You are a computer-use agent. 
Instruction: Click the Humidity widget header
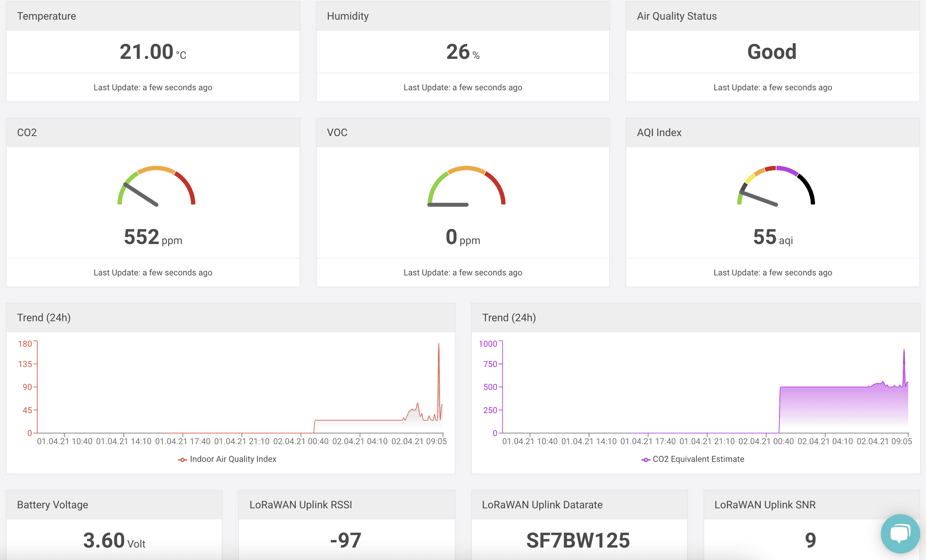(x=347, y=16)
